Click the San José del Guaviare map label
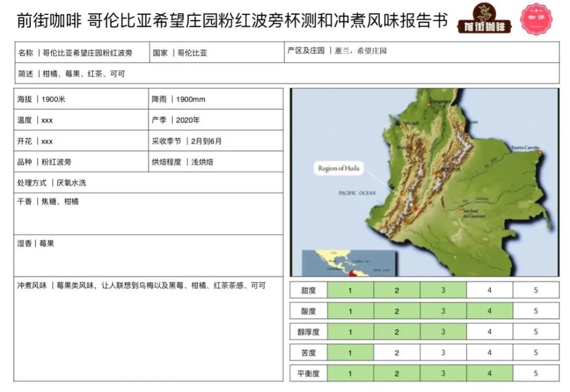This screenshot has width=570, height=392. click(473, 213)
